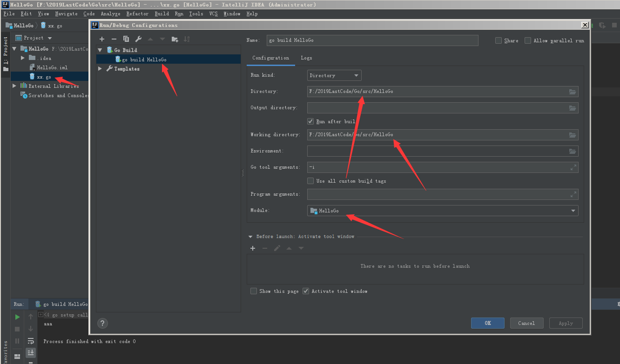Viewport: 620px width, 364px height.
Task: Open Tools menu
Action: click(196, 14)
